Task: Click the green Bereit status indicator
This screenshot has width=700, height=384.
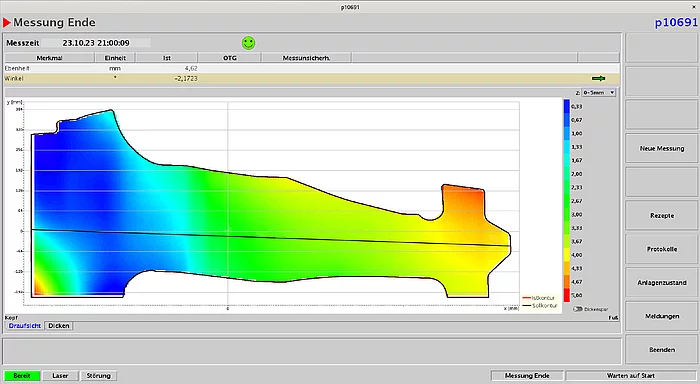Action: pyautogui.click(x=22, y=376)
